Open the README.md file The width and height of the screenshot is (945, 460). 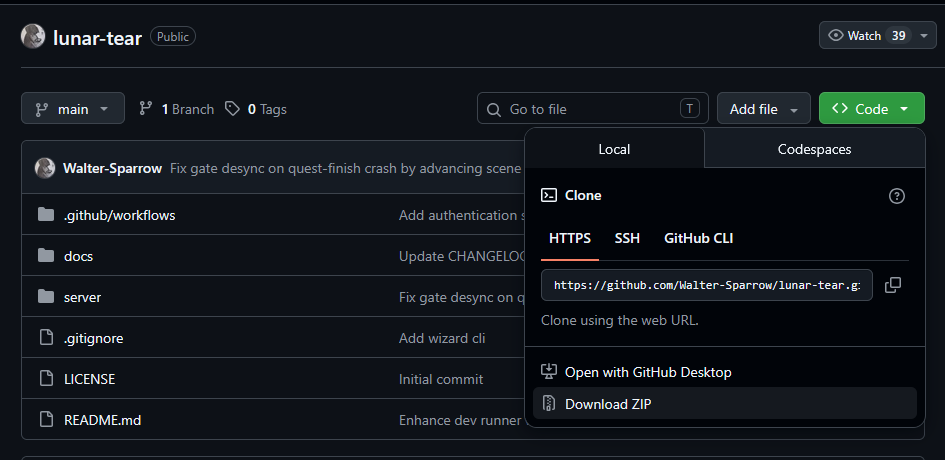[x=102, y=420]
